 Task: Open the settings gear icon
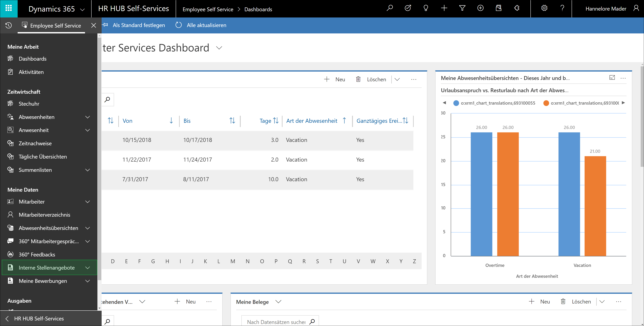544,8
